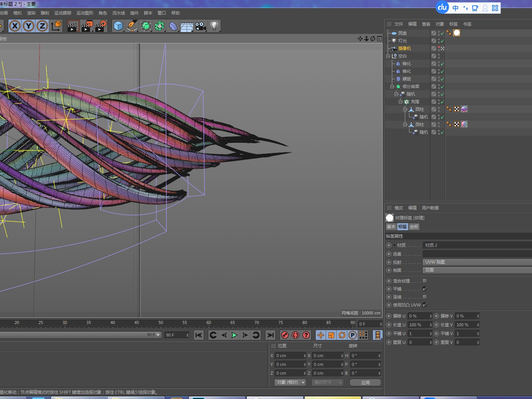The height and width of the screenshot is (399, 532).
Task: Render the active view
Action: pos(73,26)
